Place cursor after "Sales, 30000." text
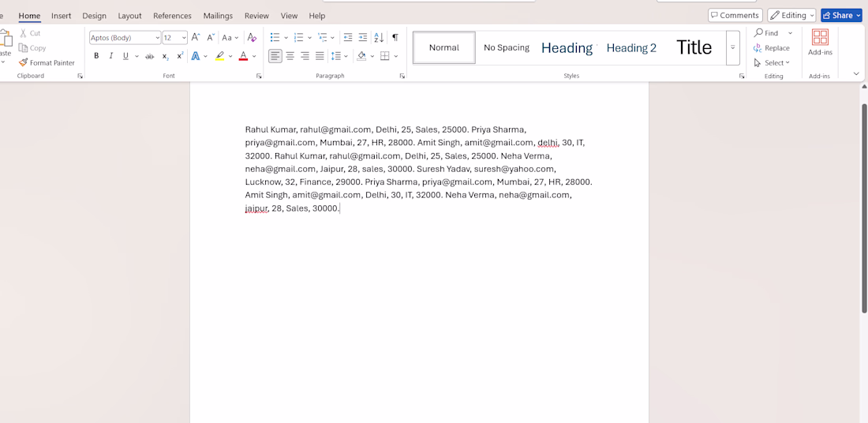 tap(340, 208)
